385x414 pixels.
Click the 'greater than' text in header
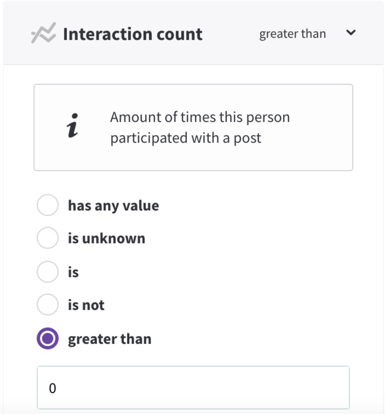coord(292,34)
